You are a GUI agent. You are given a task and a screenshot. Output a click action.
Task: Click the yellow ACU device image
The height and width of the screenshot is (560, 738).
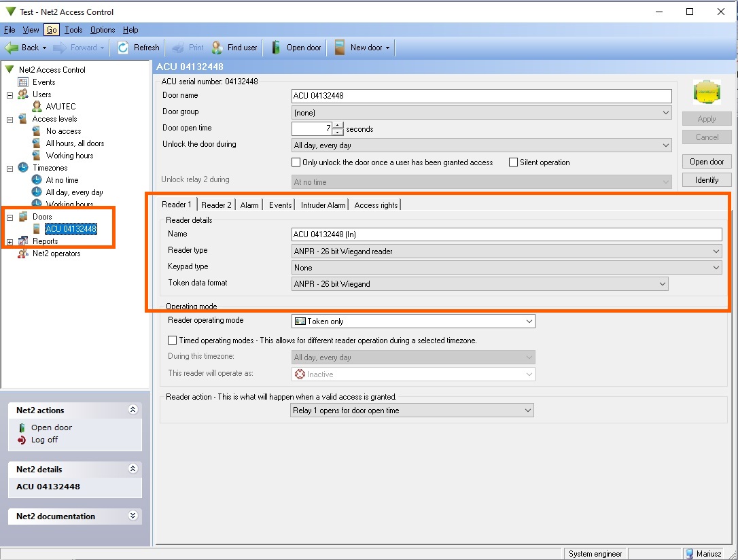707,92
